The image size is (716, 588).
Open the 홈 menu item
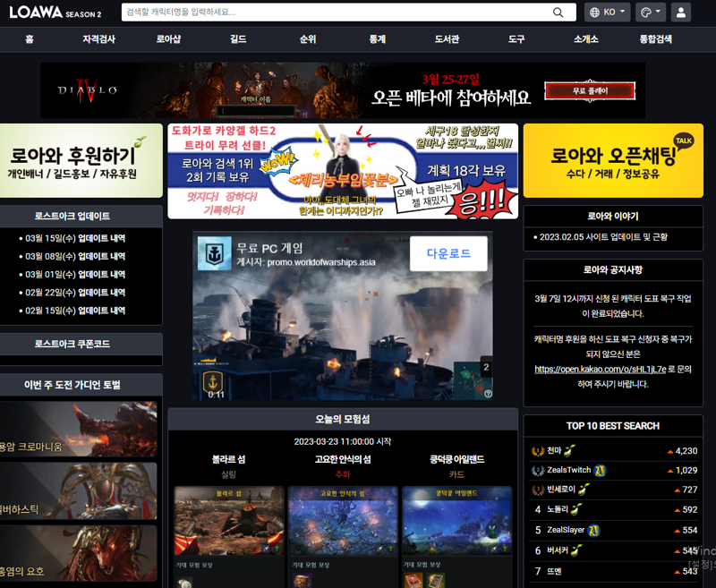[x=30, y=39]
